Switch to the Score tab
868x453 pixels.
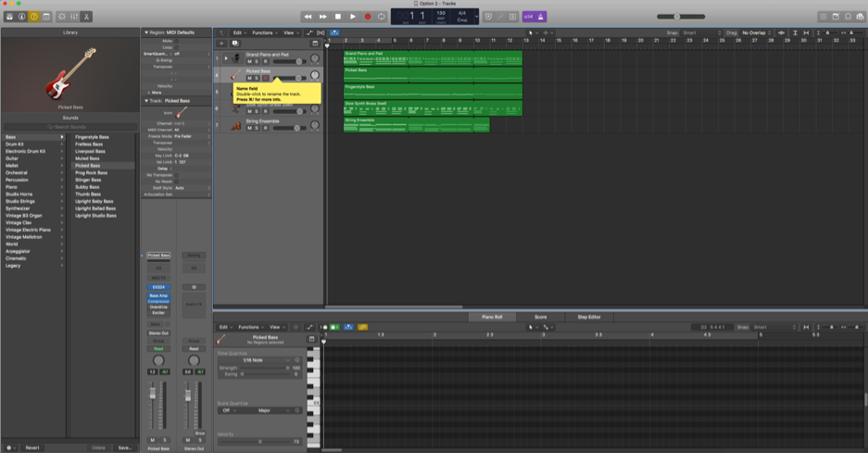[x=540, y=317]
